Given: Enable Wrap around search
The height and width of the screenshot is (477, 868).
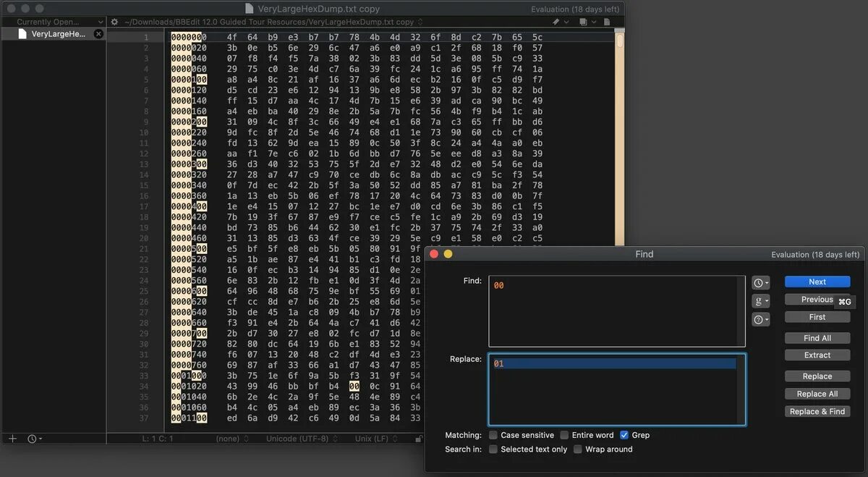Looking at the screenshot, I should coord(578,449).
